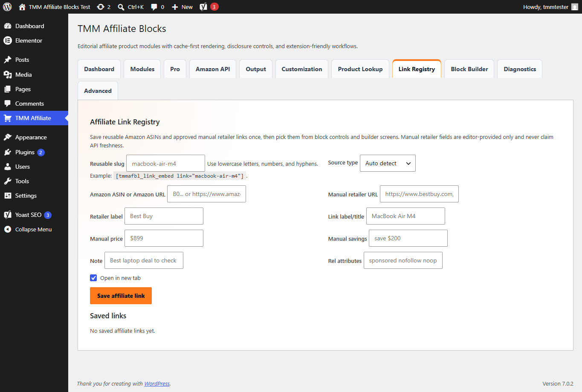
Task: Click Yoast notification badge showing 3
Action: pos(214,7)
